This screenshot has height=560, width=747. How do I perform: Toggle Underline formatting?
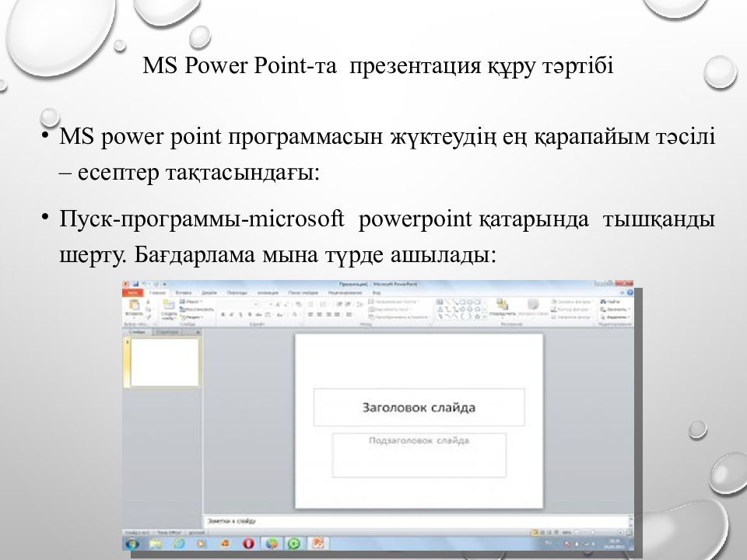240,314
